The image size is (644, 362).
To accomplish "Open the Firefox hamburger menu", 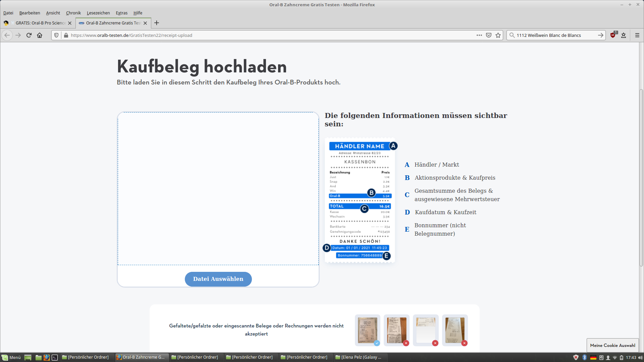I will [x=637, y=35].
